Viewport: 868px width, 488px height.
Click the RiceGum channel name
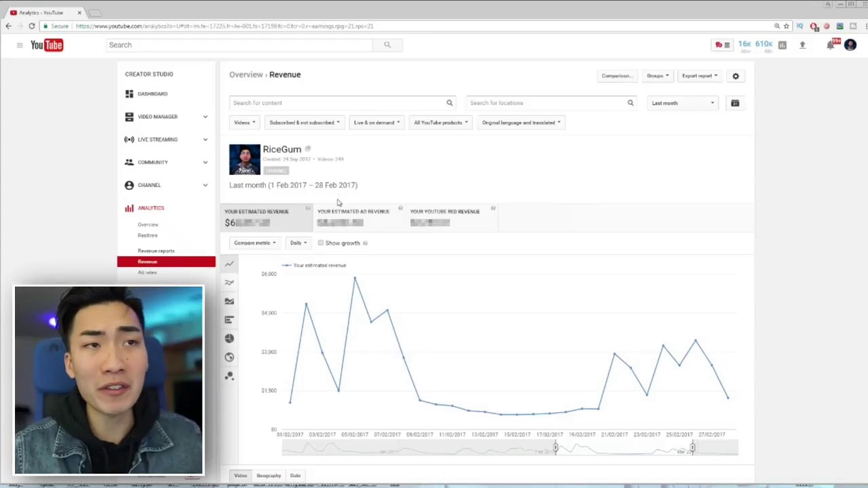coord(282,150)
